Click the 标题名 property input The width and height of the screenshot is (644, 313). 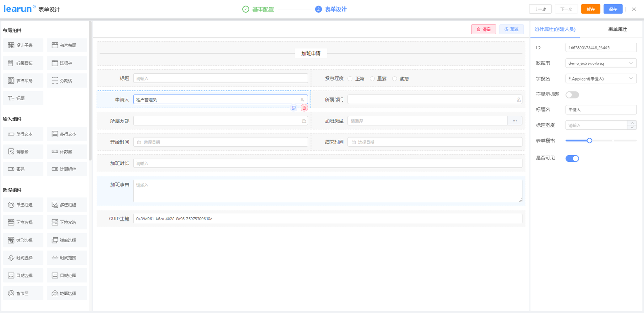(601, 109)
